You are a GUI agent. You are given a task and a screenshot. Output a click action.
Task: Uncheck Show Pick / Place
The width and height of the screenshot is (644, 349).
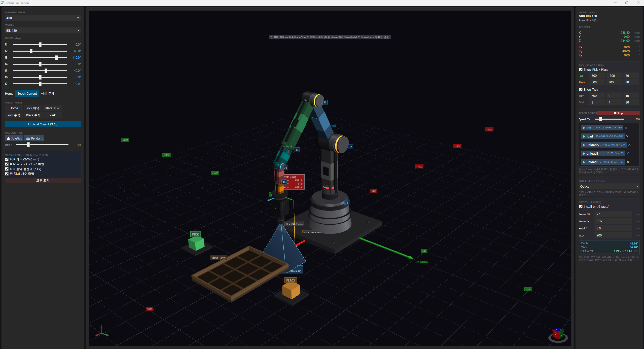pos(581,70)
